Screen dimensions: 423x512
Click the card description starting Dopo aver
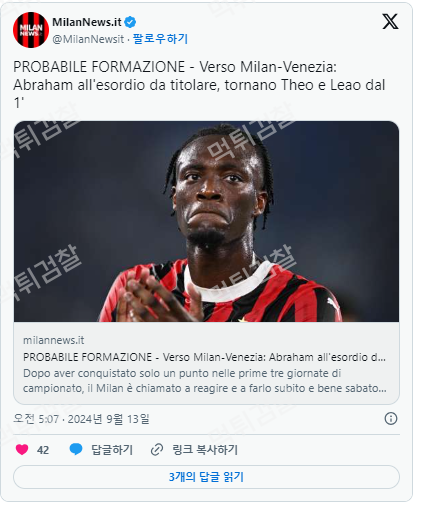point(205,381)
